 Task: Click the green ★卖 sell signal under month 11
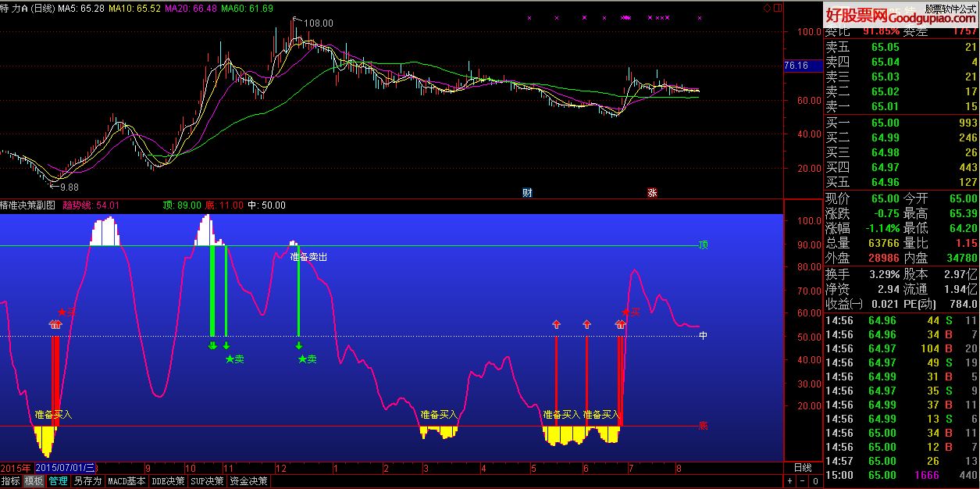click(x=234, y=359)
